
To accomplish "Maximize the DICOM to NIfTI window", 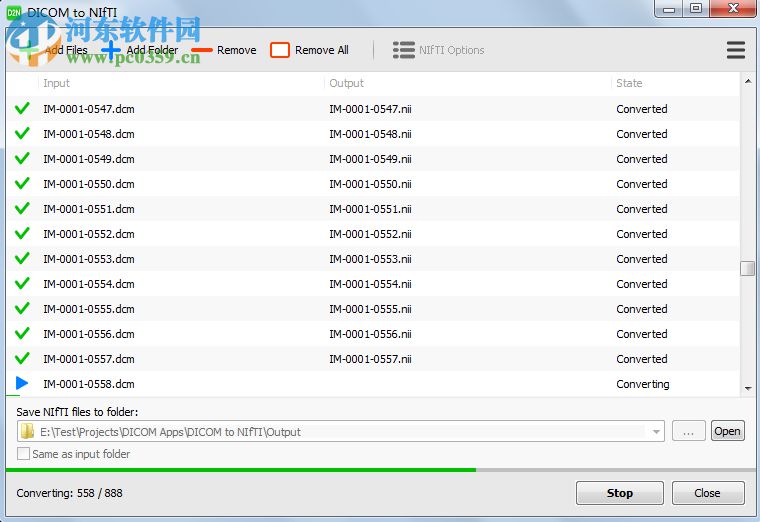I will [x=696, y=9].
